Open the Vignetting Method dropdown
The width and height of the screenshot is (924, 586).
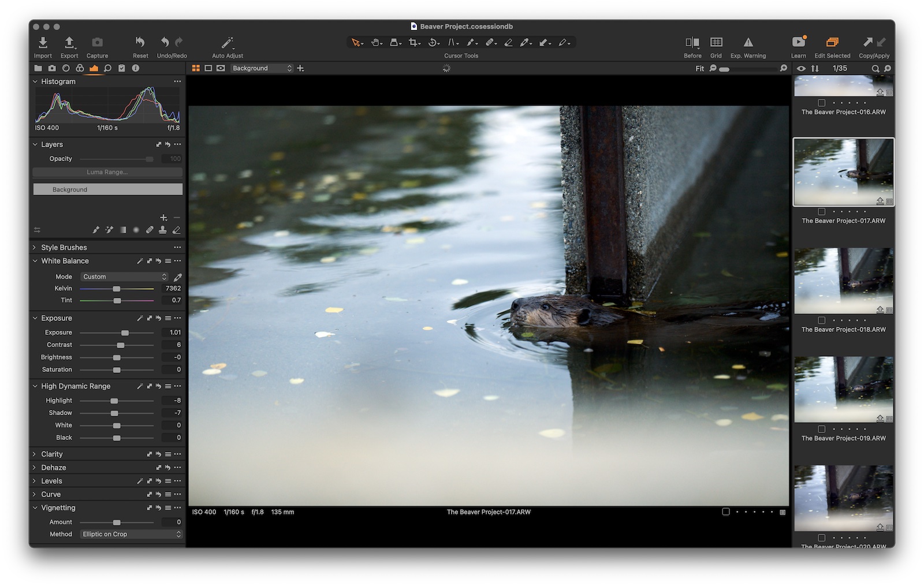(x=131, y=535)
